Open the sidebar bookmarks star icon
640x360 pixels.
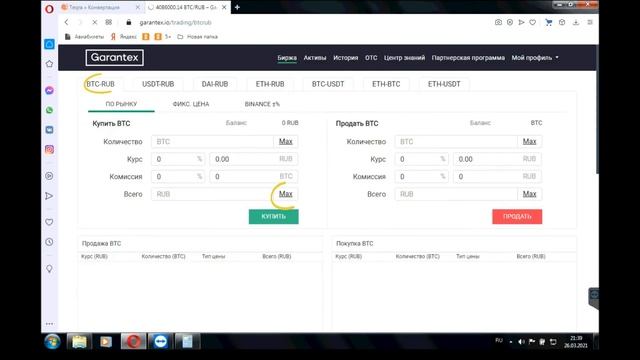click(x=49, y=64)
